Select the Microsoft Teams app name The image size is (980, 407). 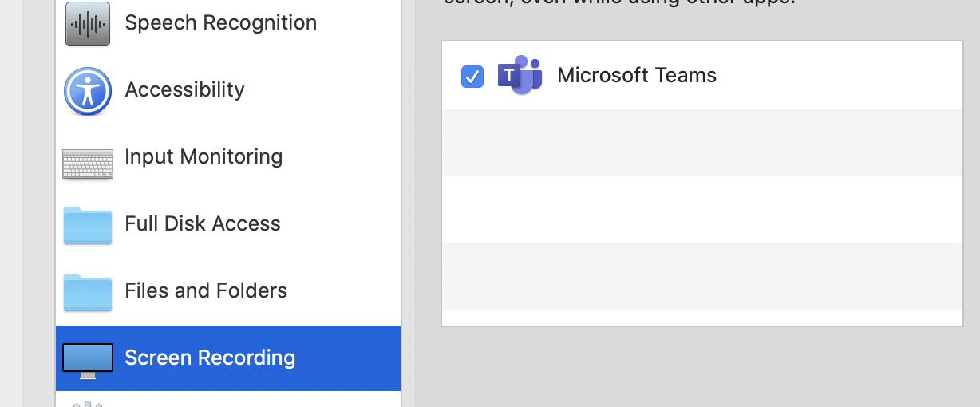pyautogui.click(x=637, y=75)
